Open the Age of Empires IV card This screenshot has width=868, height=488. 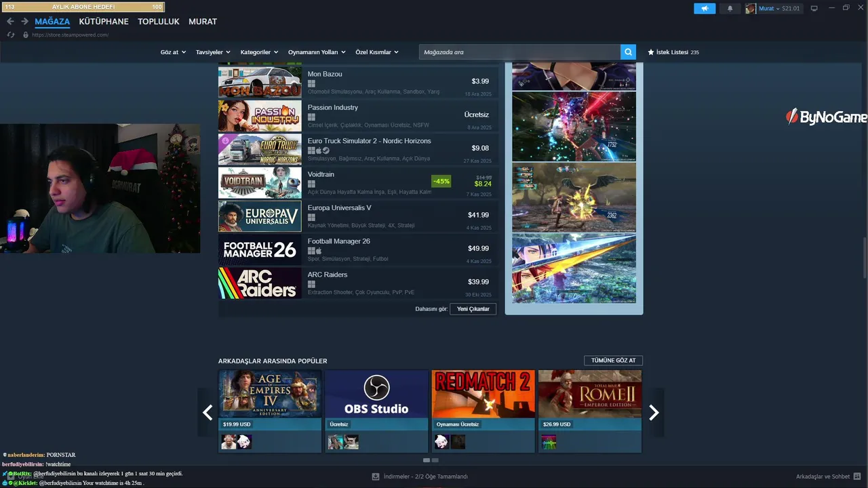pyautogui.click(x=270, y=411)
